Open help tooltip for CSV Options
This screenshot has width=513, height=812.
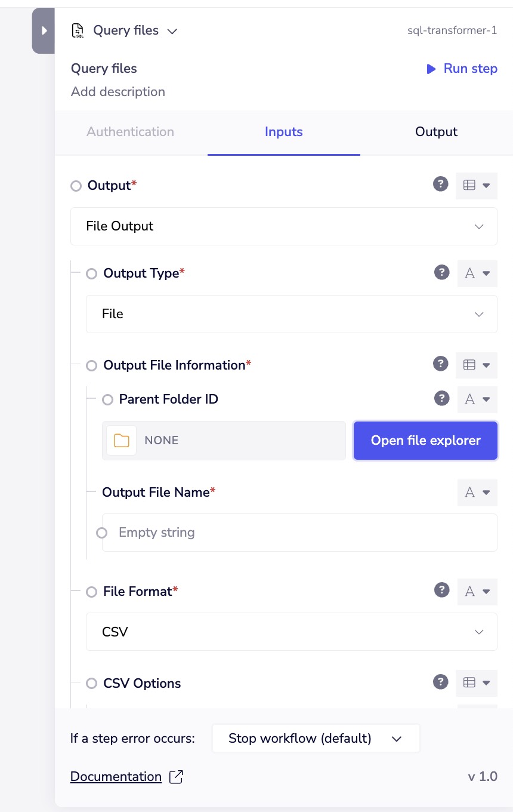pos(440,681)
